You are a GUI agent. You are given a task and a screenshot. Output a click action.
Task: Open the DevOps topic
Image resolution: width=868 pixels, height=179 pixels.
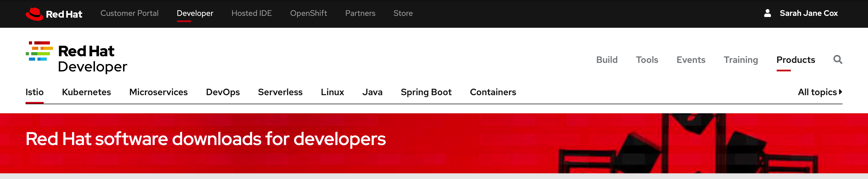[x=222, y=92]
